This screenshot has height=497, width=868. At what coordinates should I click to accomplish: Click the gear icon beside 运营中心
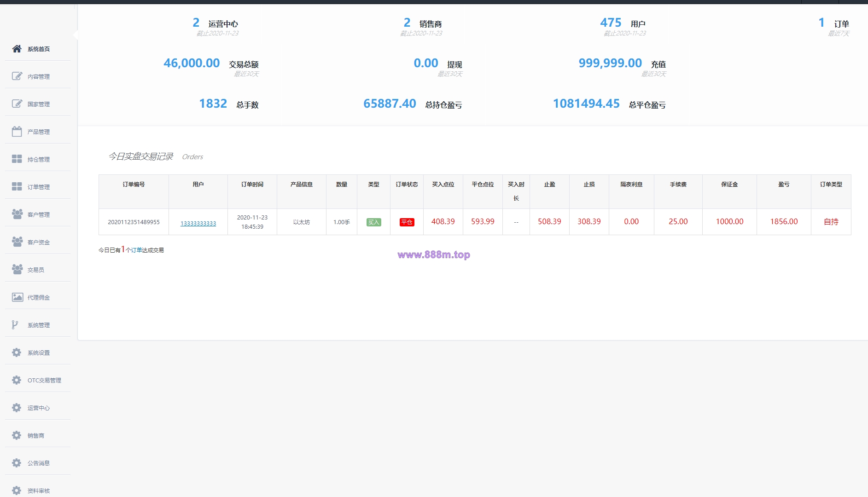point(17,408)
